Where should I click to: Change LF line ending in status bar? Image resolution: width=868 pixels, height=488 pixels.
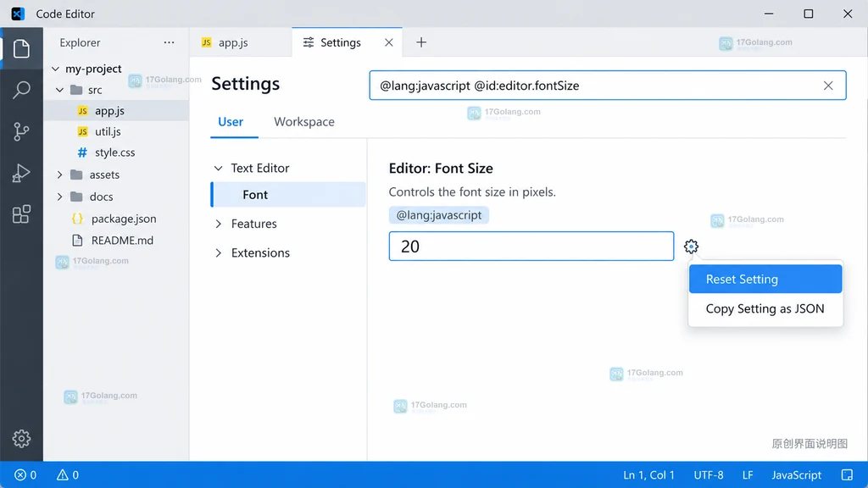pyautogui.click(x=748, y=474)
